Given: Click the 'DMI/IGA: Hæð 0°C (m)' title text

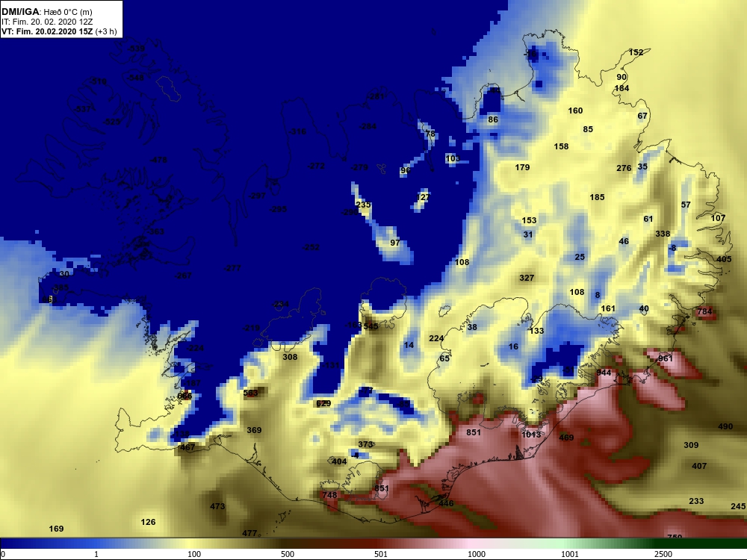Looking at the screenshot, I should 46,12.
